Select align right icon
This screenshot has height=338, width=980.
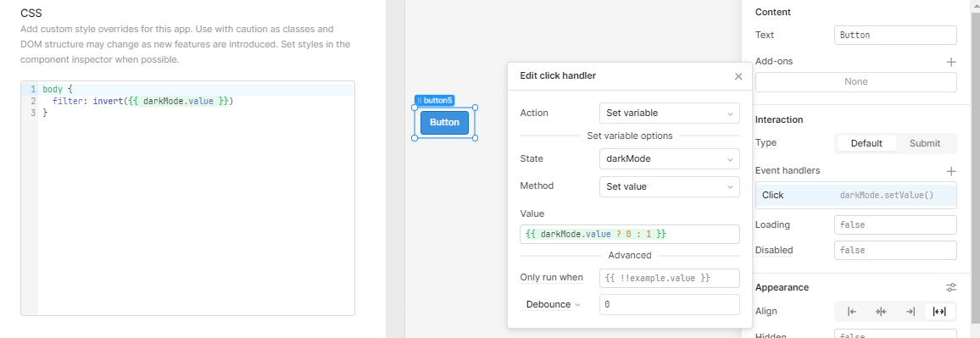(x=910, y=311)
